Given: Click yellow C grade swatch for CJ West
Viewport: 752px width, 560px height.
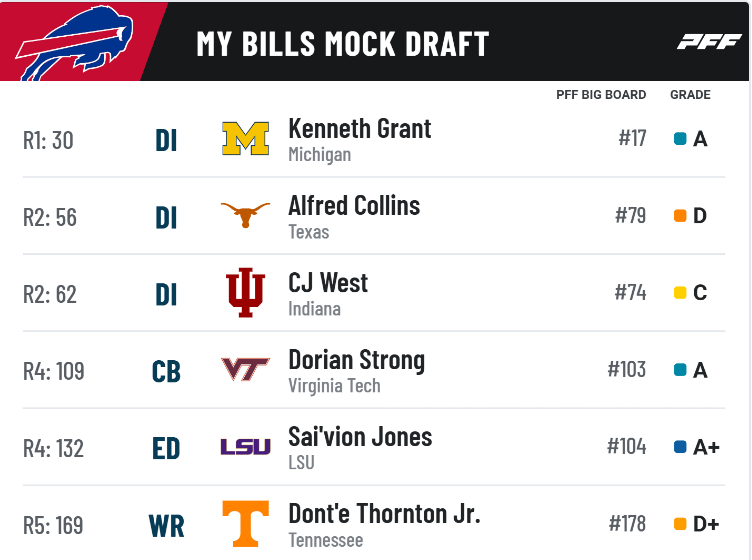Looking at the screenshot, I should 680,292.
